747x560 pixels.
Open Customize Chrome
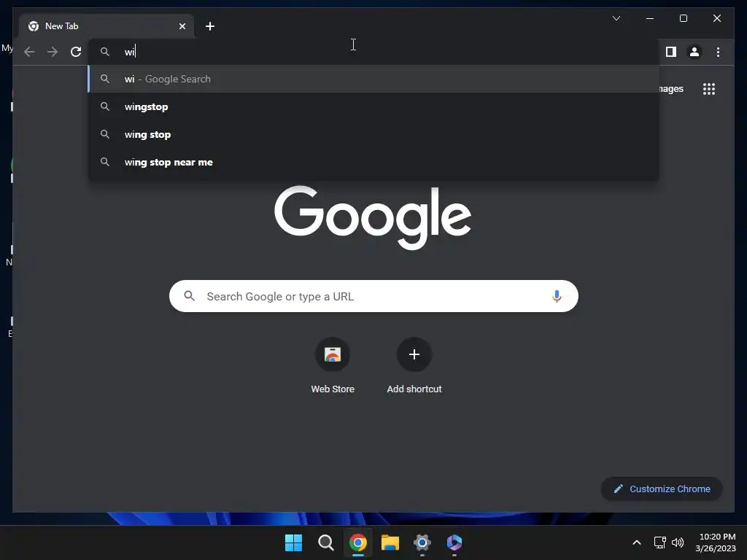coord(662,489)
